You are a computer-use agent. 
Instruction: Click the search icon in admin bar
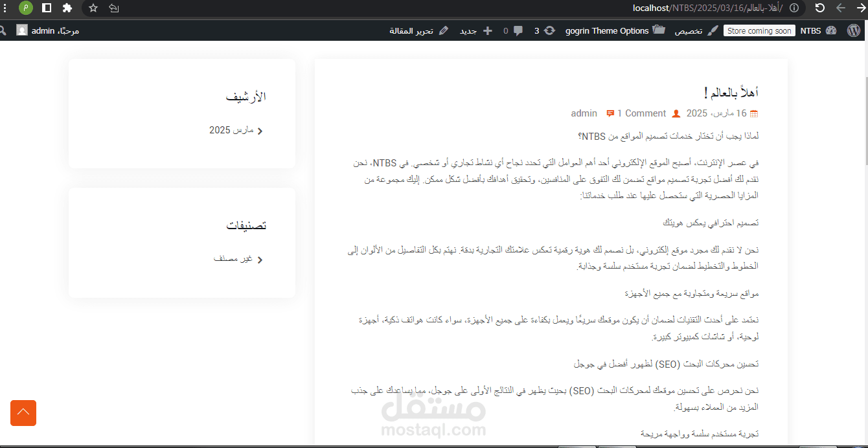[x=3, y=30]
